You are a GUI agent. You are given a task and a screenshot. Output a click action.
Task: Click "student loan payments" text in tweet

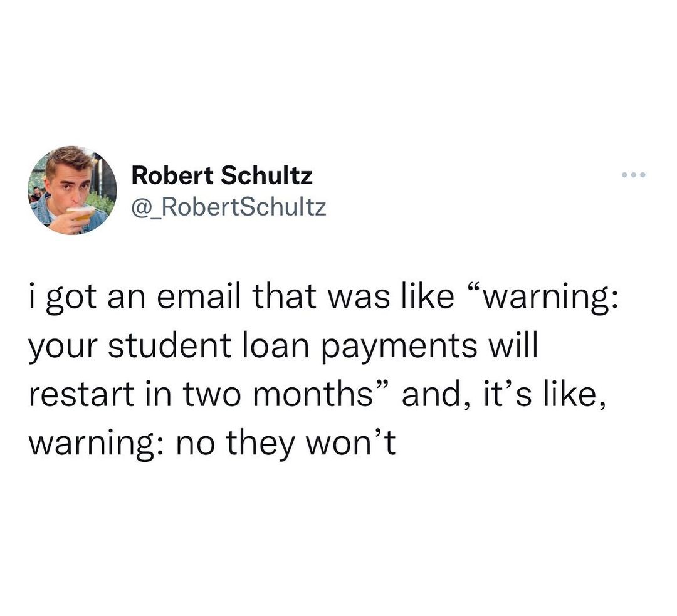click(x=292, y=347)
